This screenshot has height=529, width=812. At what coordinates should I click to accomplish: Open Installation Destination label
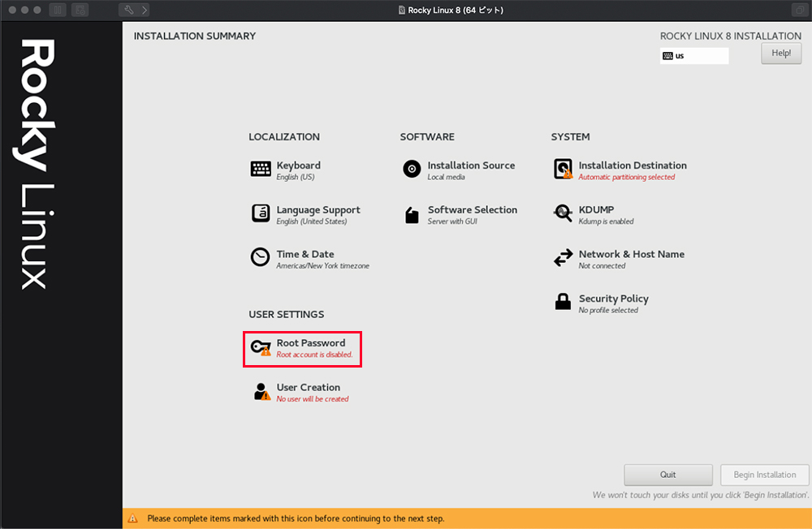(633, 166)
